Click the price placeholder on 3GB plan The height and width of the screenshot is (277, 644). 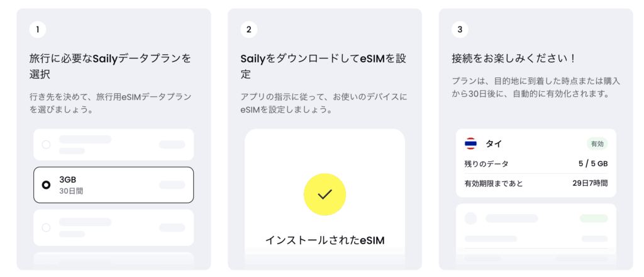172,184
